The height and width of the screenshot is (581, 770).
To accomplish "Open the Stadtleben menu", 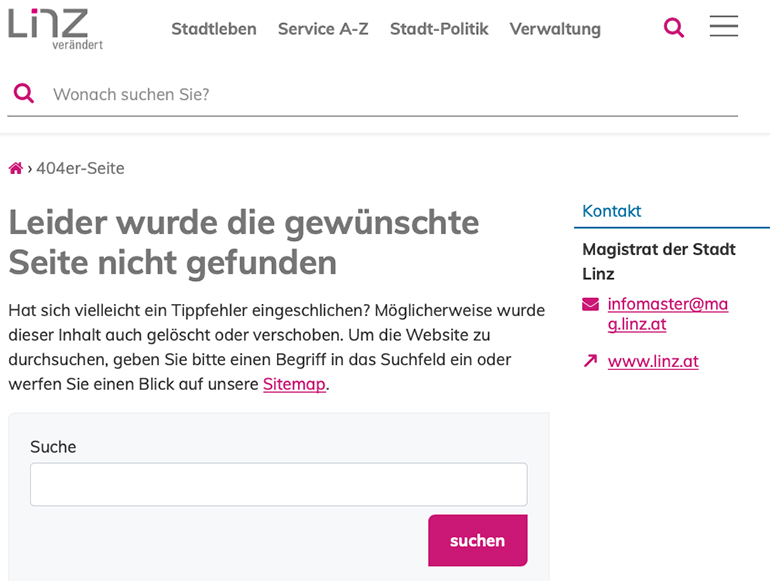I will [213, 29].
